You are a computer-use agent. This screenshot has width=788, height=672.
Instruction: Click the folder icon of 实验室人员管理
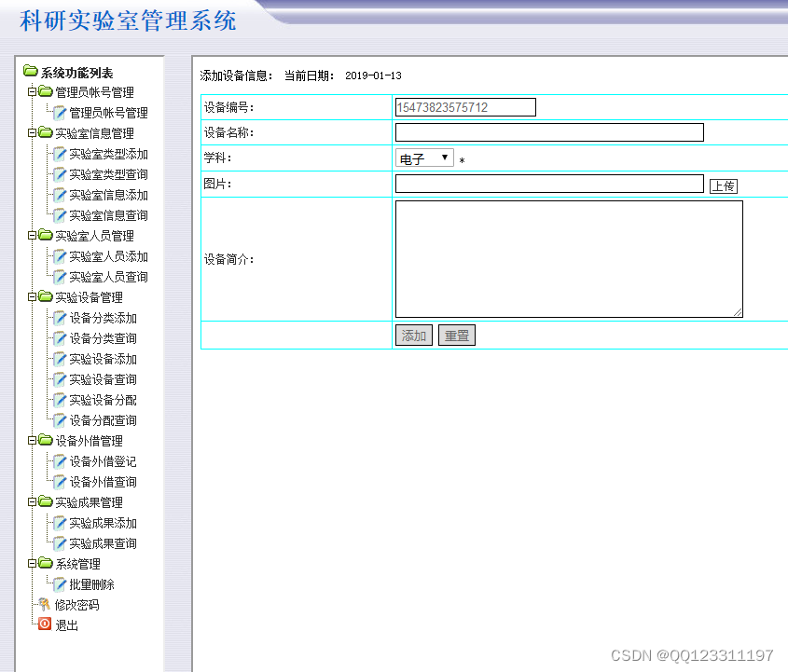click(x=46, y=235)
